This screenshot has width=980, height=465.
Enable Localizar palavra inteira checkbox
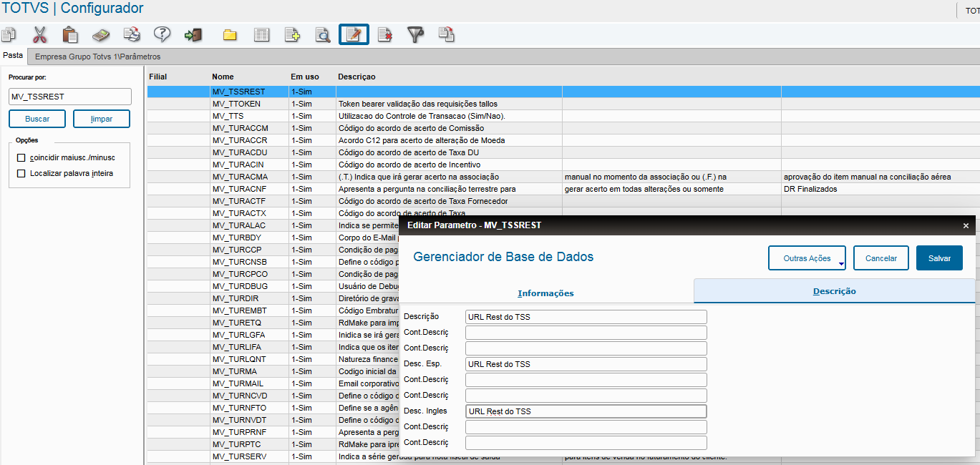(x=21, y=173)
